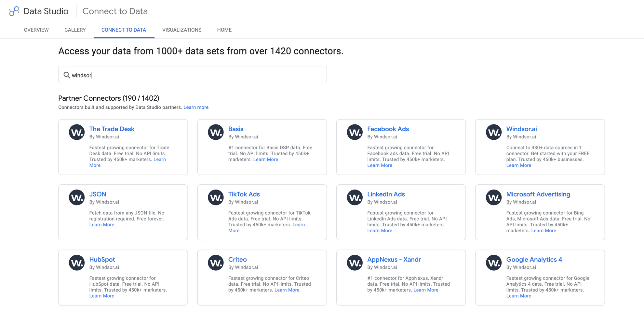Click Learn More in the Microsoft Advertising card
The image size is (644, 313).
pyautogui.click(x=544, y=231)
